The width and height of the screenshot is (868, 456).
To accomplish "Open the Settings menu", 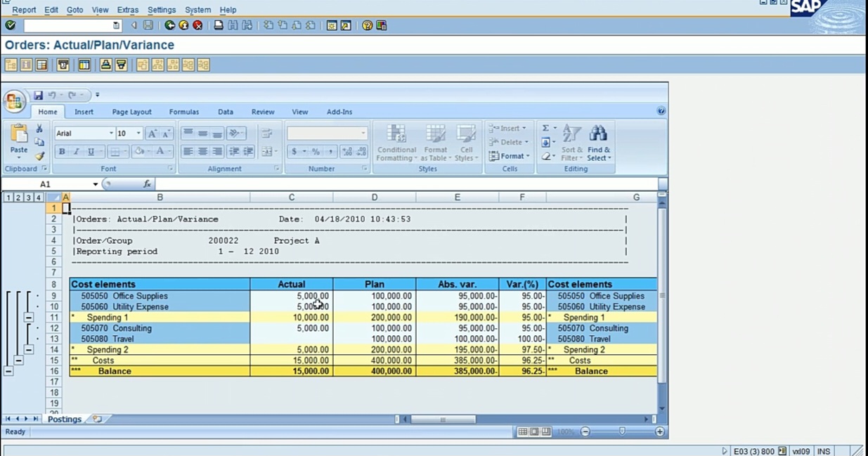I will pyautogui.click(x=162, y=10).
